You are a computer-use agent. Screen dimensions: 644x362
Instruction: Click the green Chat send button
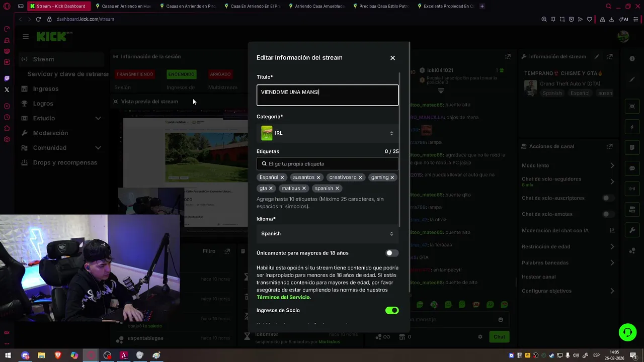click(499, 337)
